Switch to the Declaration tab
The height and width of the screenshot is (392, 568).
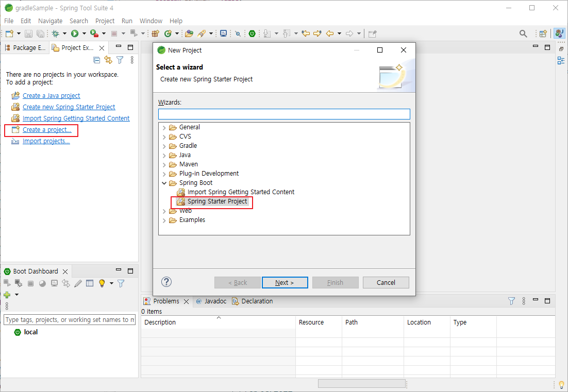coord(253,301)
